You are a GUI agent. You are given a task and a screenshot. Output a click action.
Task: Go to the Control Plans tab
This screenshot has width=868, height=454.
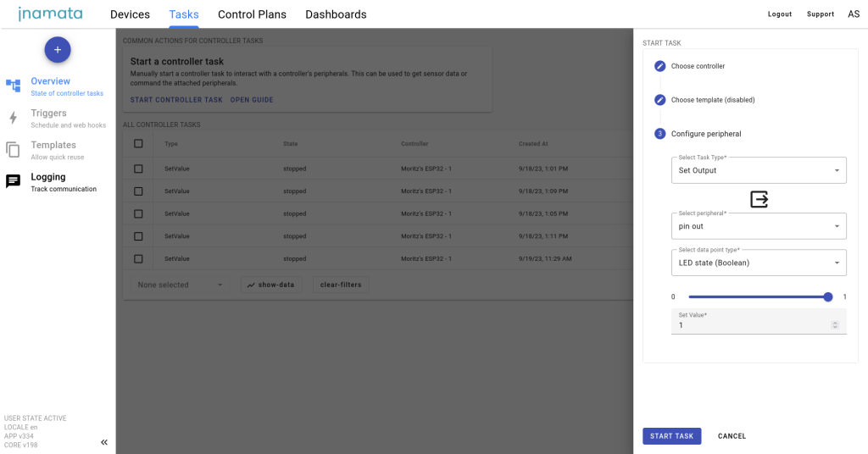pyautogui.click(x=252, y=14)
